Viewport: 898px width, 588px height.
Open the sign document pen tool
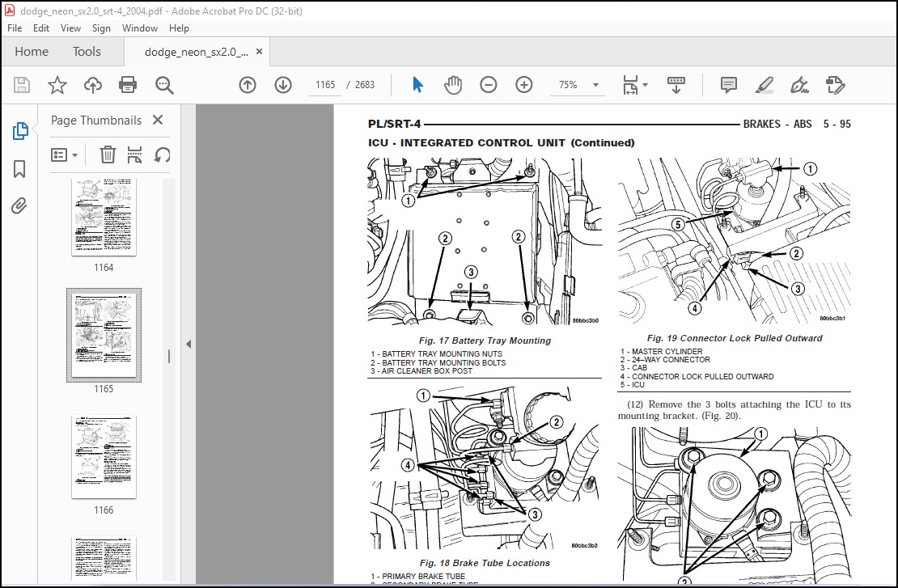tap(799, 85)
